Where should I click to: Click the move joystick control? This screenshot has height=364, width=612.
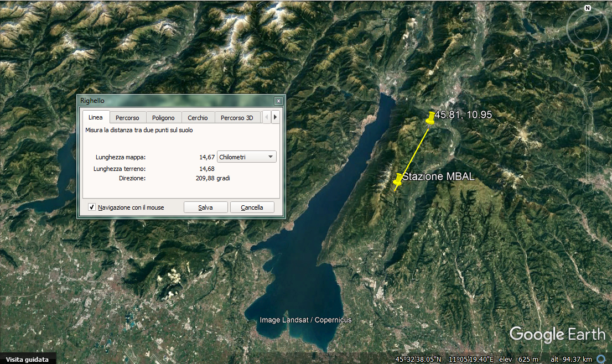click(x=587, y=67)
